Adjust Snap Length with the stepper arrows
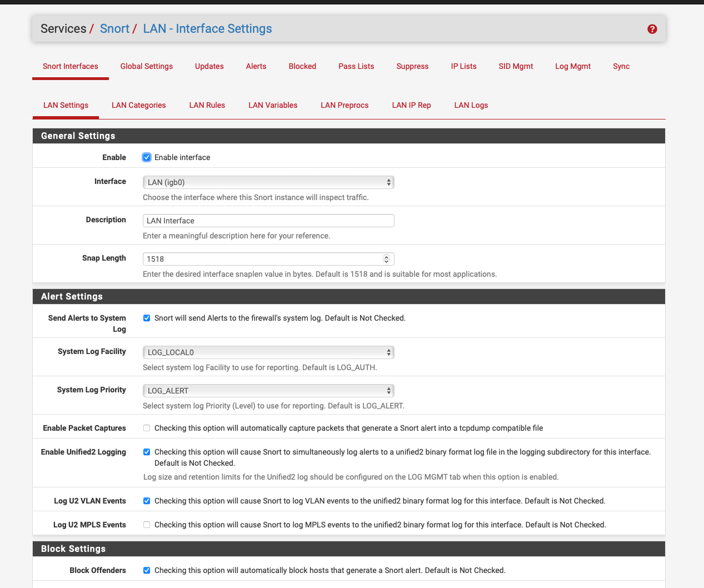 (x=386, y=259)
